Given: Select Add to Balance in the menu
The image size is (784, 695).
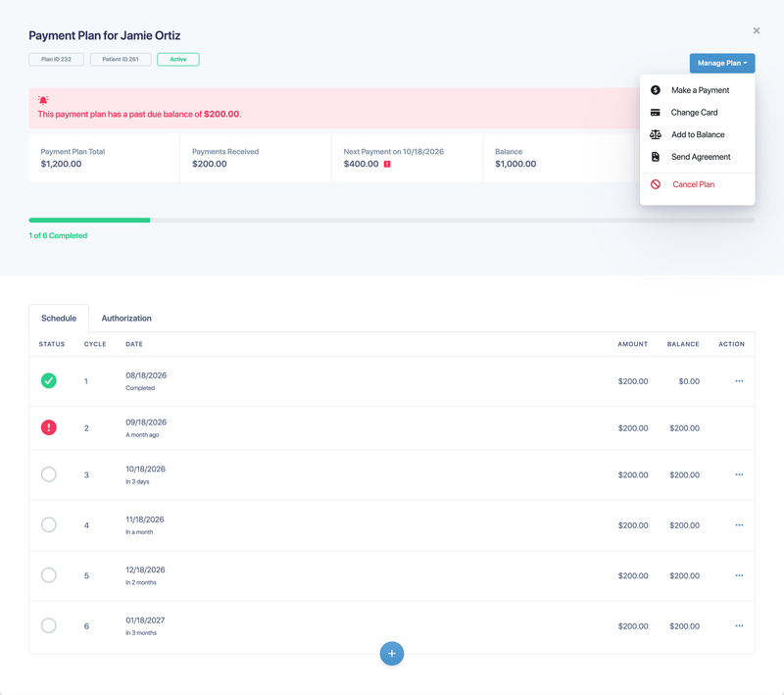Looking at the screenshot, I should point(698,134).
